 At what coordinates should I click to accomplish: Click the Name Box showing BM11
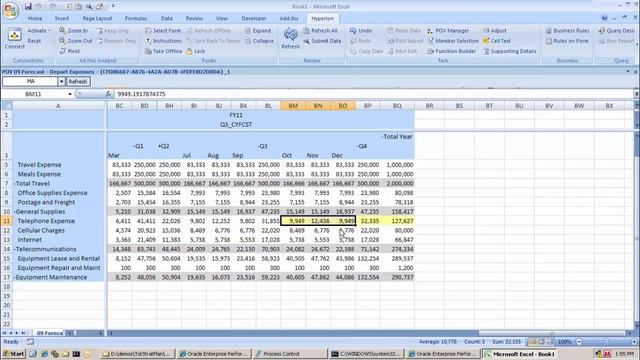click(33, 94)
